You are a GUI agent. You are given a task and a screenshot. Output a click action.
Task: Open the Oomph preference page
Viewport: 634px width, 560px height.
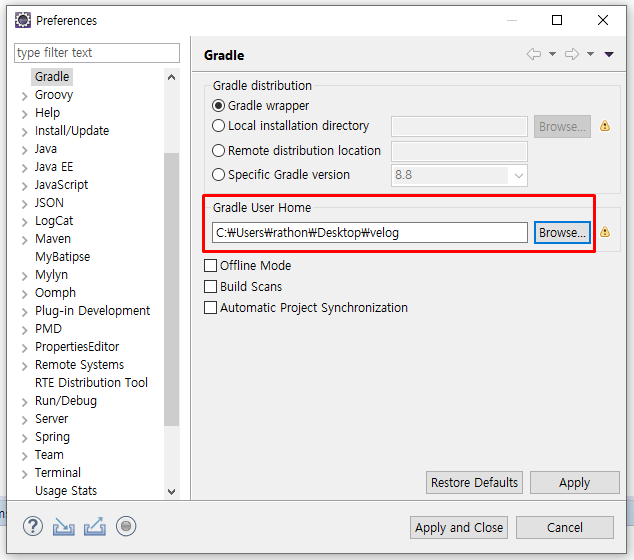tap(55, 293)
